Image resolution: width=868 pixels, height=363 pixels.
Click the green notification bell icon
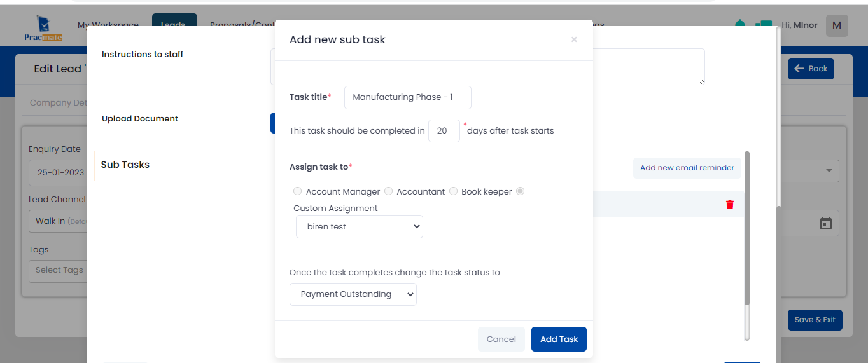(x=739, y=24)
